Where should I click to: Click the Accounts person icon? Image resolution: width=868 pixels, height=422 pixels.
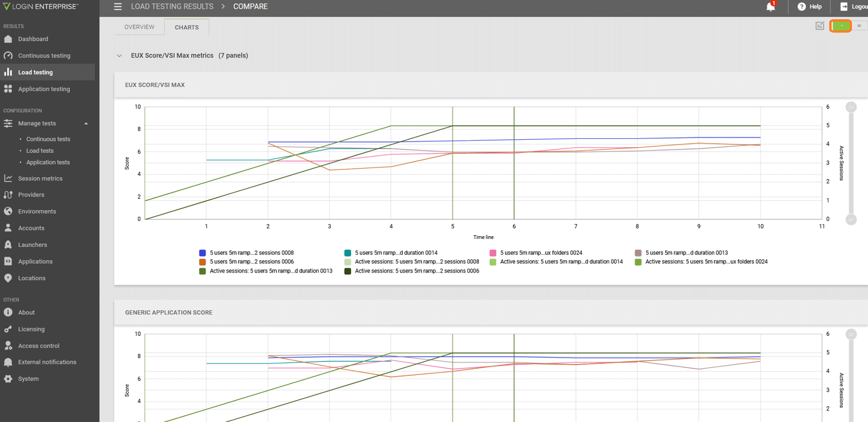click(x=8, y=228)
